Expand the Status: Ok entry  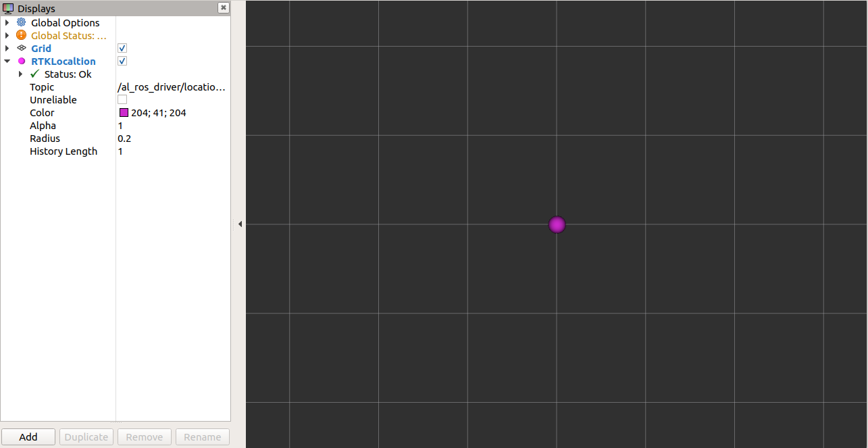coord(20,74)
